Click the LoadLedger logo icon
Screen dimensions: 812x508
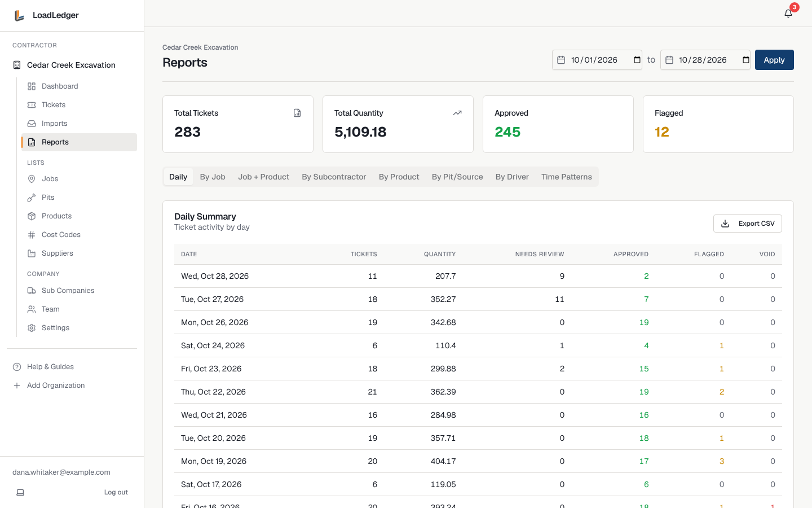19,15
